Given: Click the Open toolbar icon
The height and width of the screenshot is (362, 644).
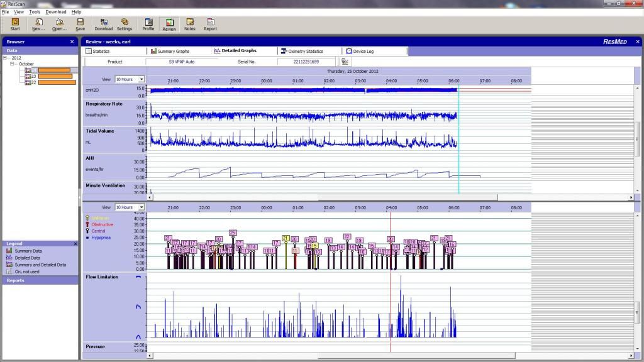Looking at the screenshot, I should (59, 25).
